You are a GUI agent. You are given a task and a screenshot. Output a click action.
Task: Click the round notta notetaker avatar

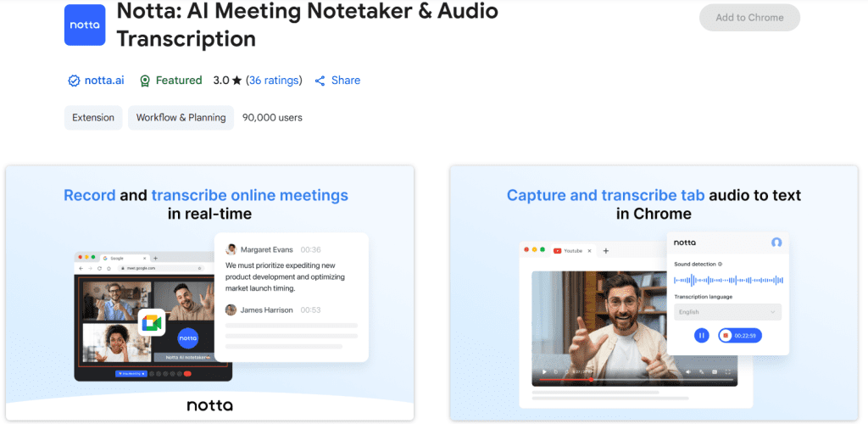(x=188, y=338)
